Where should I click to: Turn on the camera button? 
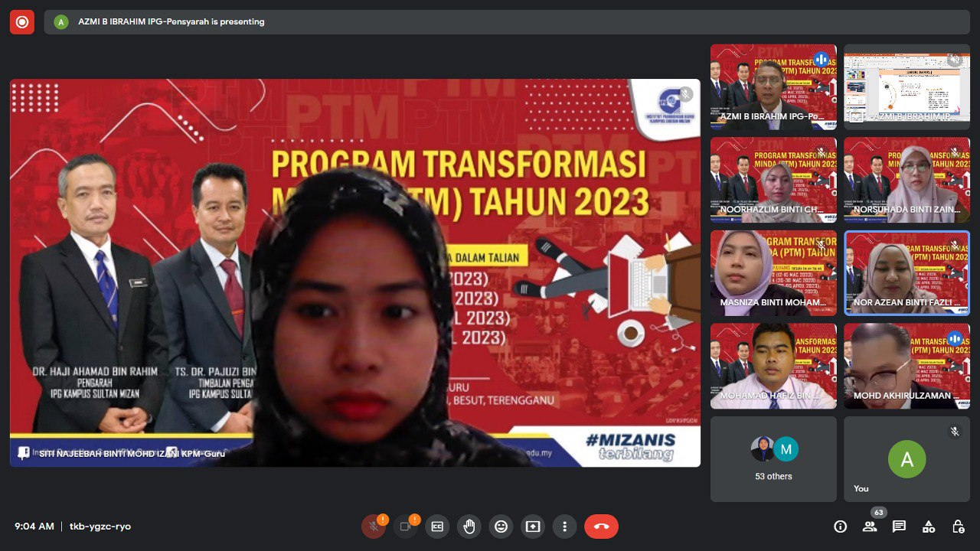(x=406, y=527)
